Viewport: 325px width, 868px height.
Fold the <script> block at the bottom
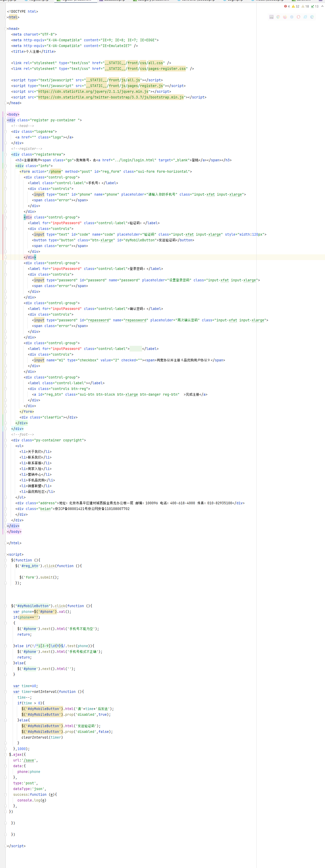click(6, 555)
